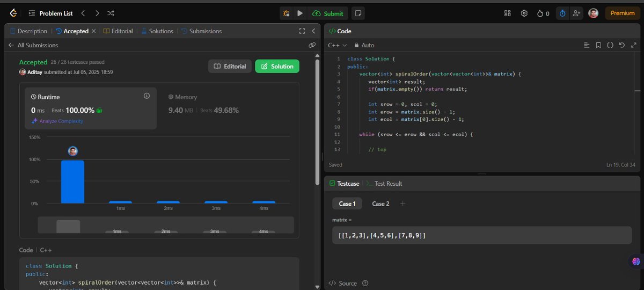
Task: Submit the solution
Action: [328, 13]
